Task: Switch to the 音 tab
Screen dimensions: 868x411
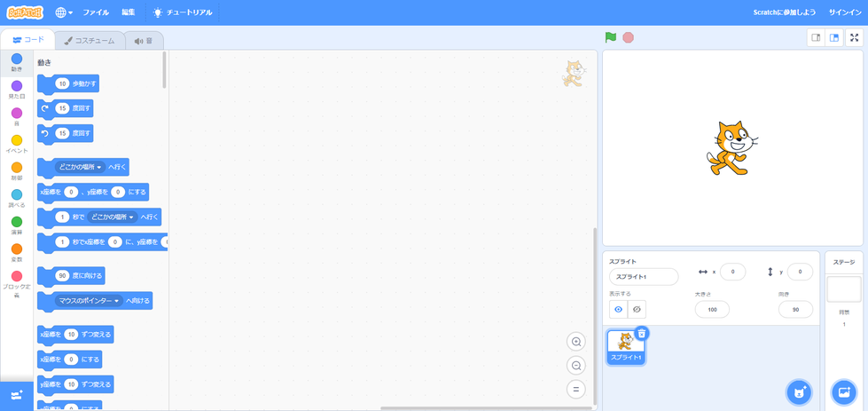Action: [144, 41]
